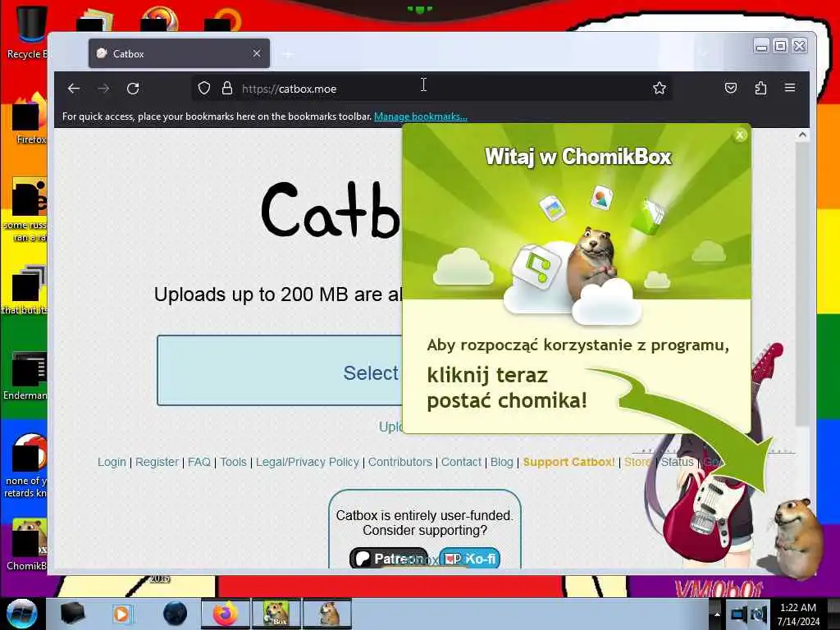Open the media player taskbar icon
This screenshot has width=840, height=630.
point(121,614)
